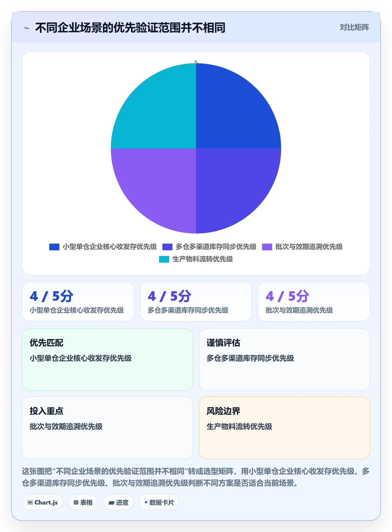
Task: Click the lightning icon beside the title
Action: click(x=27, y=28)
